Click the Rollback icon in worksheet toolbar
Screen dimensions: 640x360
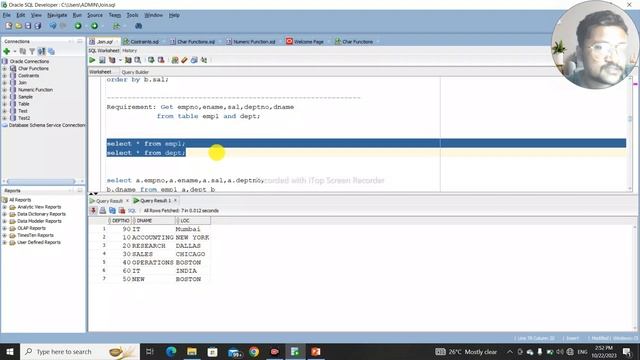pos(161,60)
